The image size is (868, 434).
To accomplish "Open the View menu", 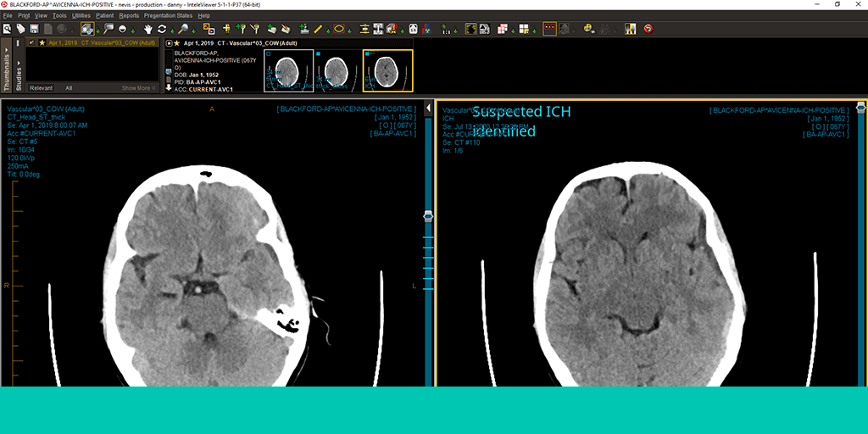I will [x=42, y=15].
